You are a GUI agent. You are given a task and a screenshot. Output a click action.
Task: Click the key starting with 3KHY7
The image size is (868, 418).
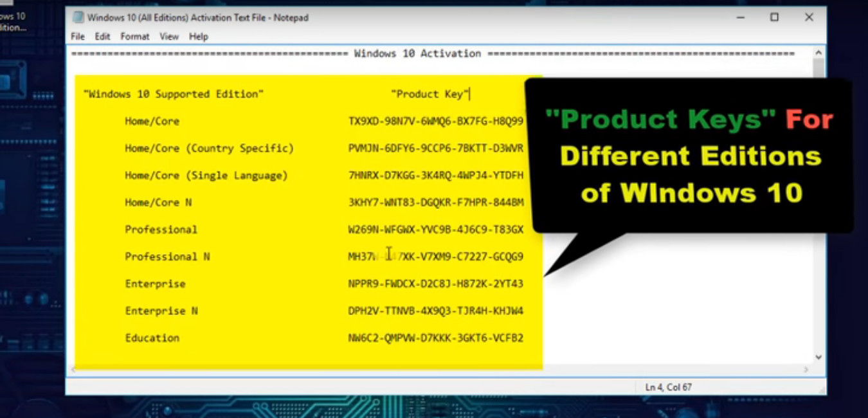(x=436, y=202)
